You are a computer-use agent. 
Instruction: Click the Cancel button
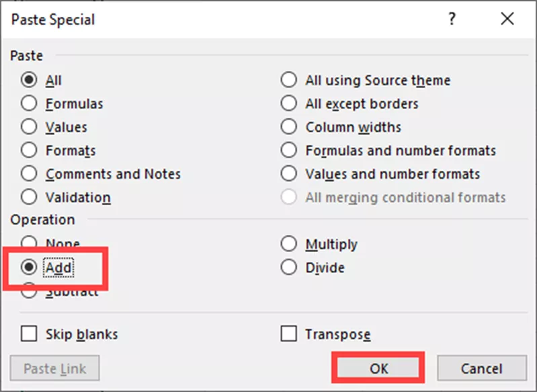tap(481, 368)
